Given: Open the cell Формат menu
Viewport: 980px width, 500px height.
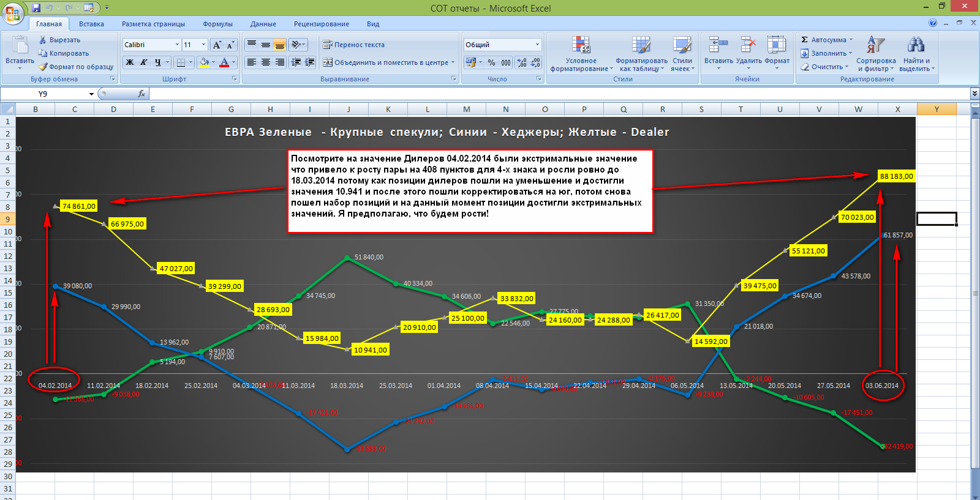Looking at the screenshot, I should click(777, 53).
